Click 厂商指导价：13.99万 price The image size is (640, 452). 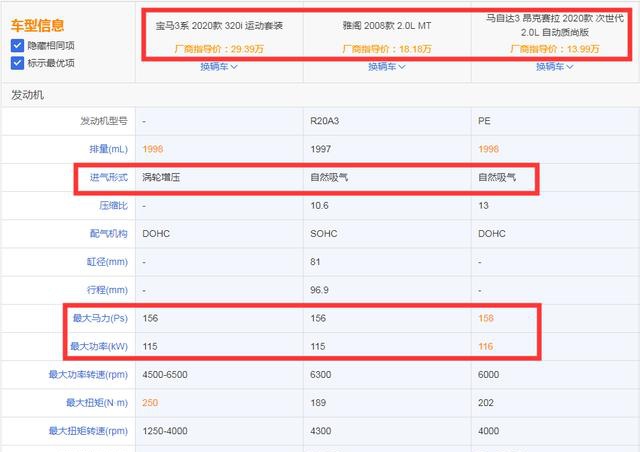coord(555,49)
